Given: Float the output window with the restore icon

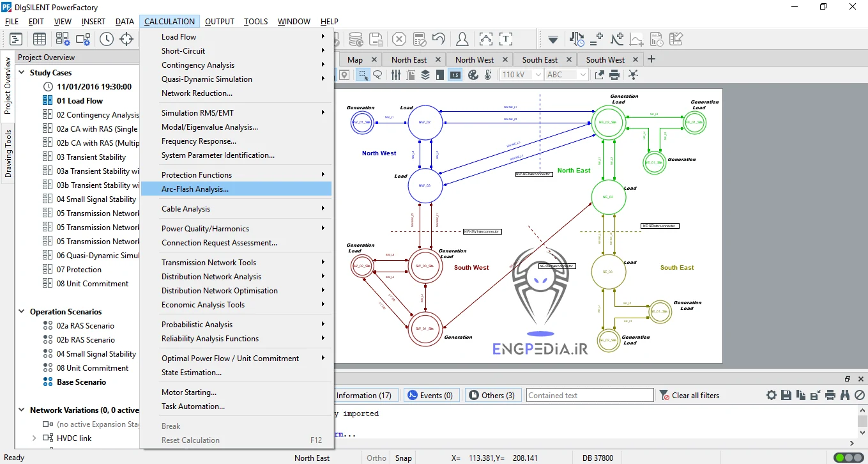Looking at the screenshot, I should click(x=848, y=379).
